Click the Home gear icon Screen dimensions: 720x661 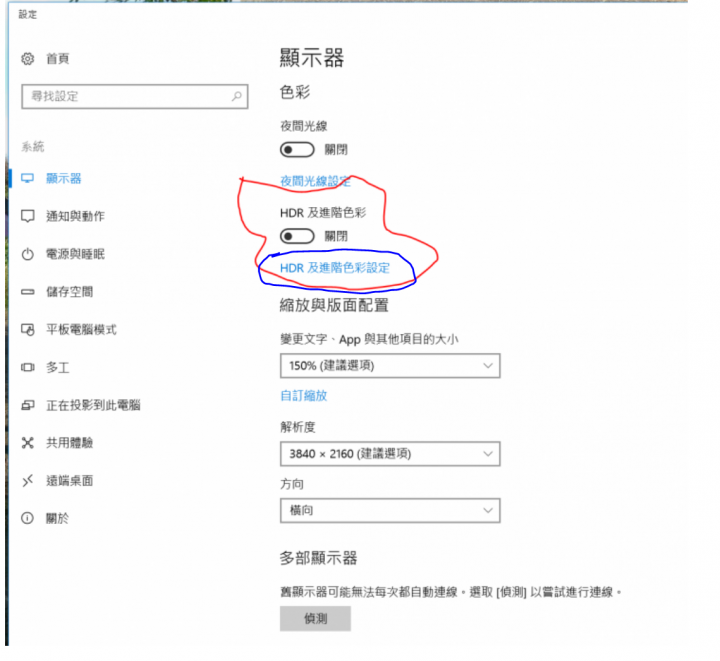pos(28,59)
